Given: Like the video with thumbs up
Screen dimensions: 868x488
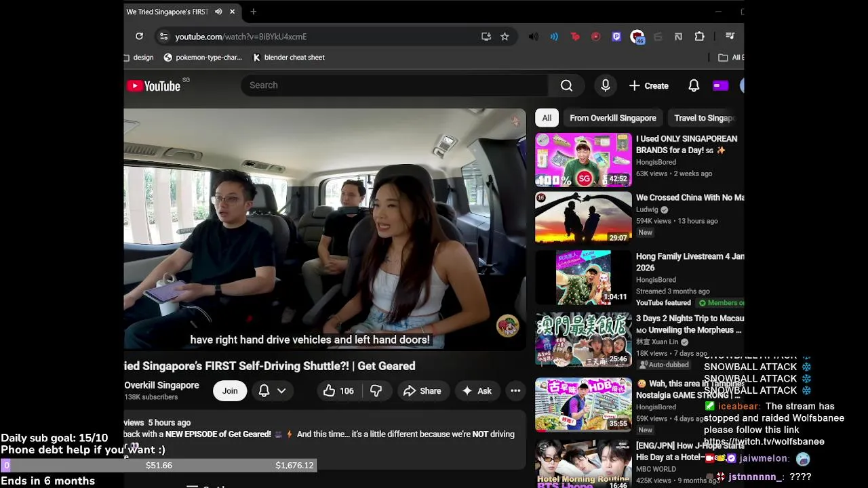Looking at the screenshot, I should 338,390.
